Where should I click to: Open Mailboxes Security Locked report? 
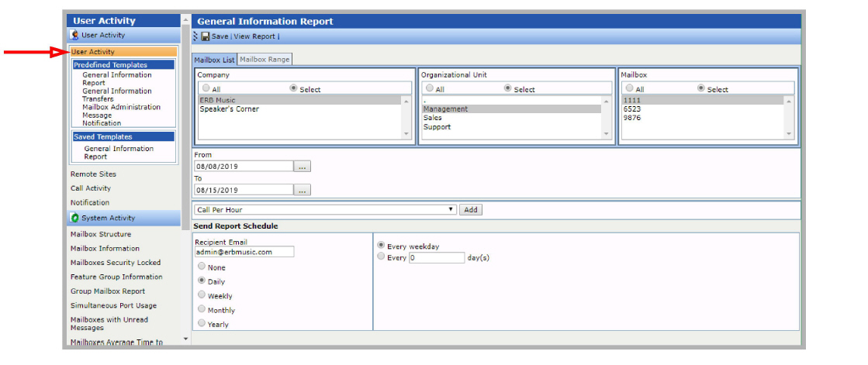coord(115,263)
